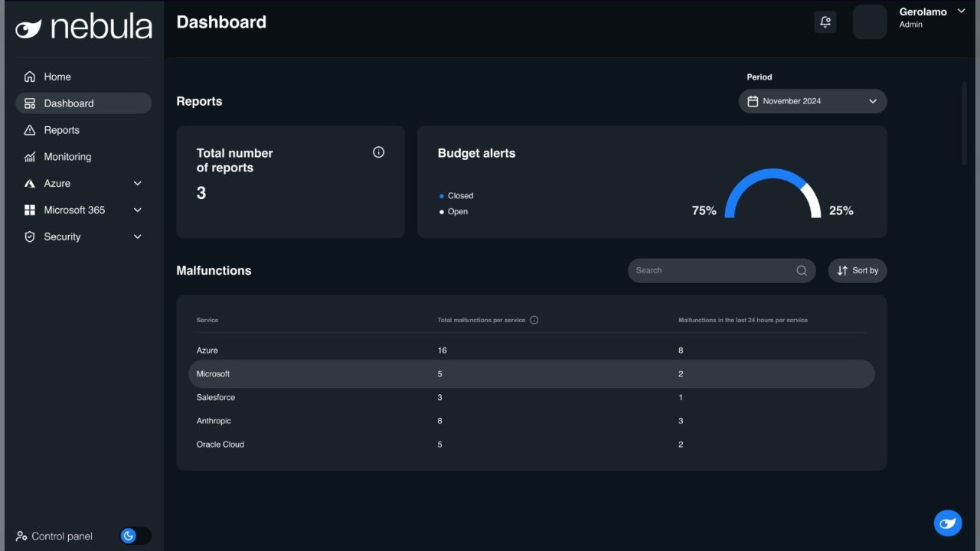
Task: Go to Home in the sidebar
Action: pyautogui.click(x=57, y=77)
